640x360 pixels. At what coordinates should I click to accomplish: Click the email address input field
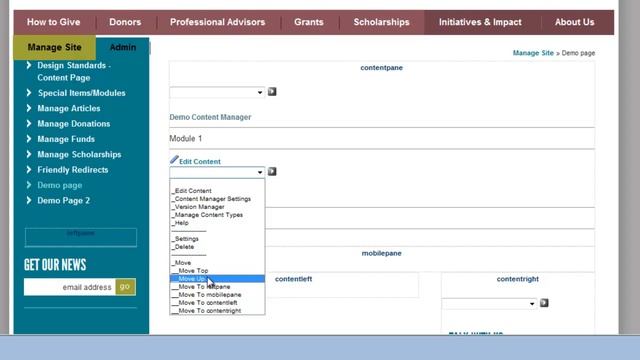click(x=69, y=287)
